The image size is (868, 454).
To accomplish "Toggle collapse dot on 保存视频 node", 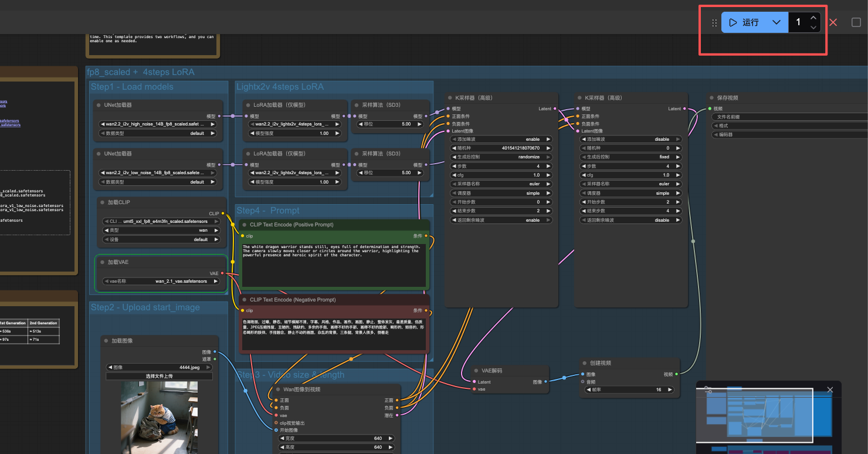I will [711, 98].
